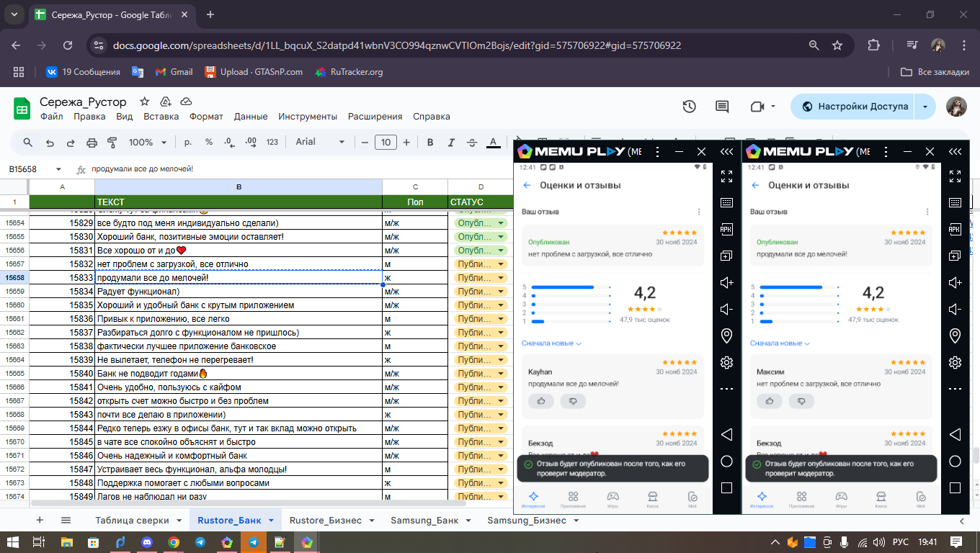Switch to the Rustore_Бизнес sheet tab
Screen dimensions: 980x553
pyautogui.click(x=326, y=520)
